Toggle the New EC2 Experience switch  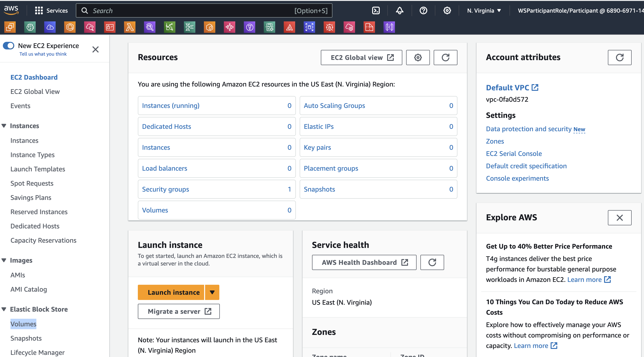point(9,46)
